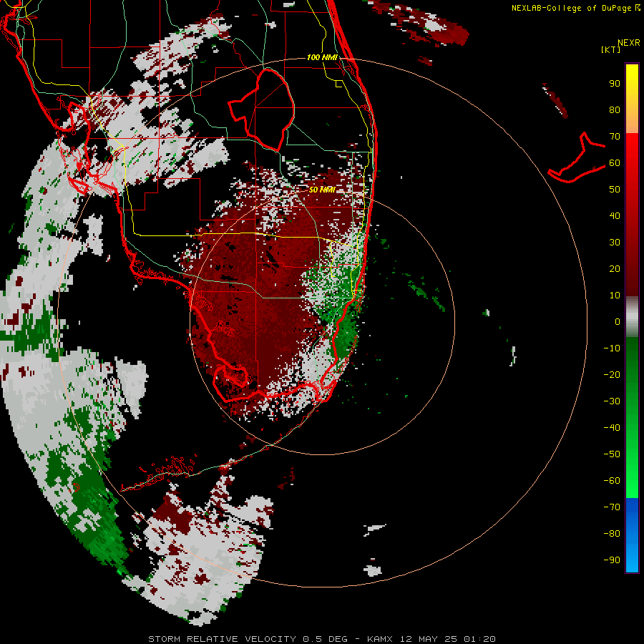This screenshot has width=644, height=644.
Task: Click the blue bottom segment of the color scale
Action: (632, 535)
